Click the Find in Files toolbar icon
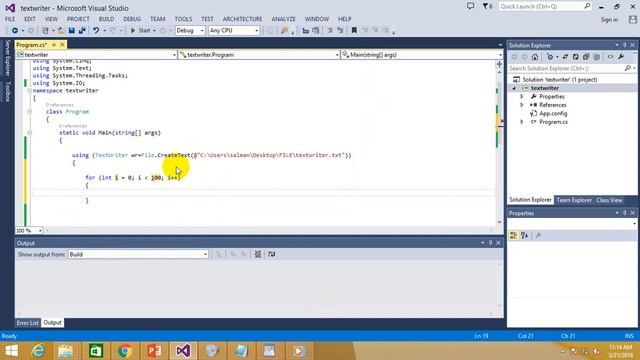 point(284,31)
